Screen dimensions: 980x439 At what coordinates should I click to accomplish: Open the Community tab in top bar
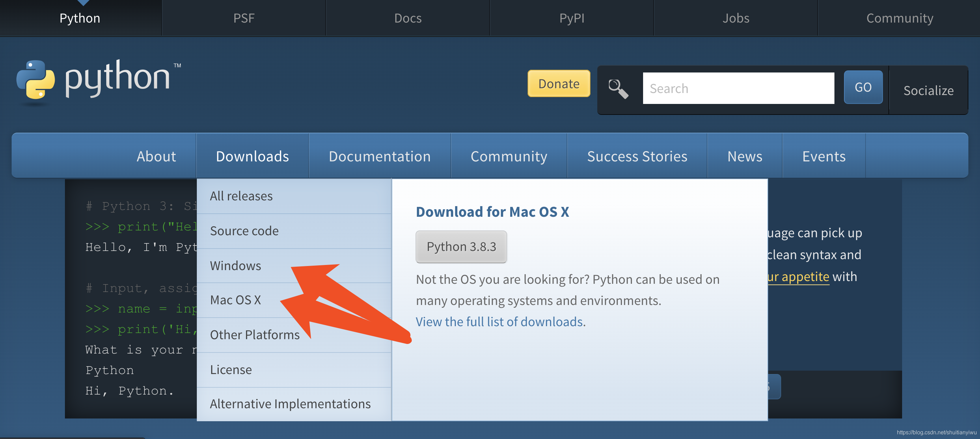click(x=899, y=18)
